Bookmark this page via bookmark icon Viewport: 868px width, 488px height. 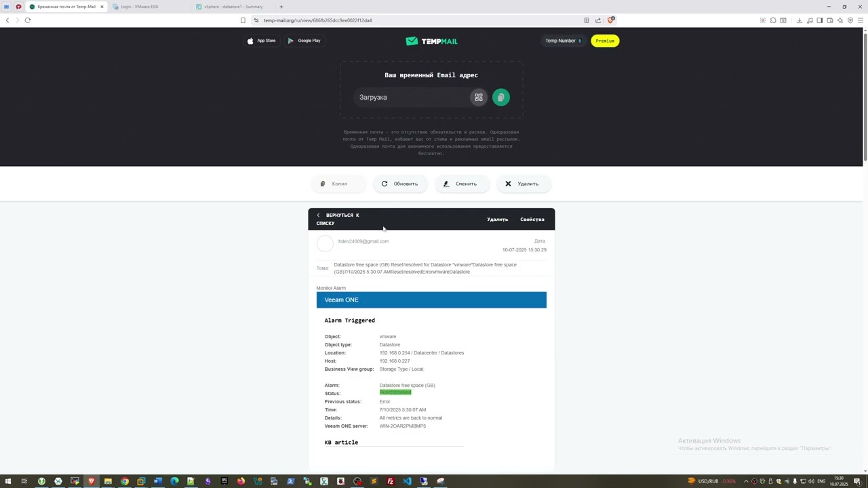[243, 20]
